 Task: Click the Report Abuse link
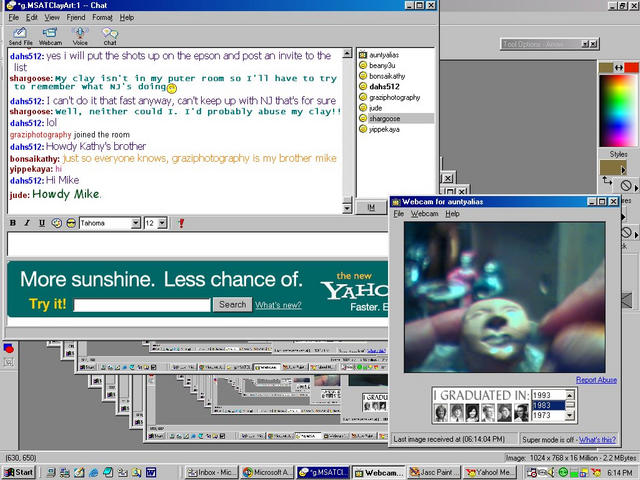(596, 380)
